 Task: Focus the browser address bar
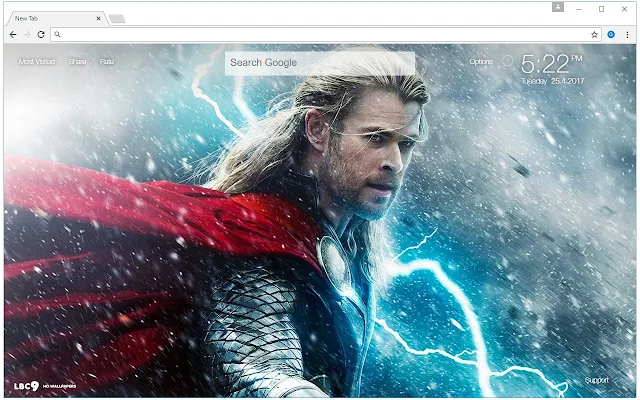pos(326,35)
